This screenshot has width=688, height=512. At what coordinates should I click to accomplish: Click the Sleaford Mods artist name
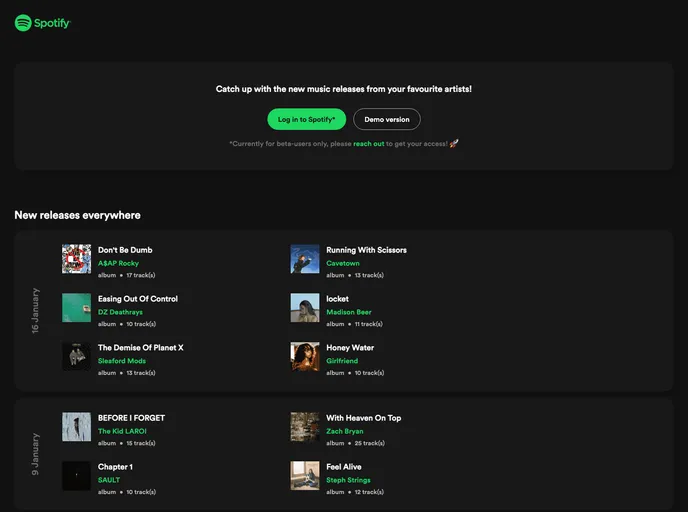coord(121,361)
